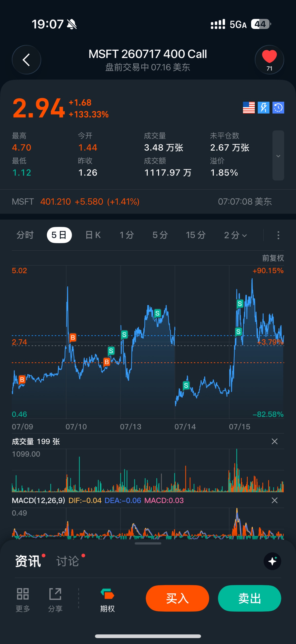Screen dimensions: 296x644
Task: Open the 更多 grid menu
Action: tap(23, 600)
